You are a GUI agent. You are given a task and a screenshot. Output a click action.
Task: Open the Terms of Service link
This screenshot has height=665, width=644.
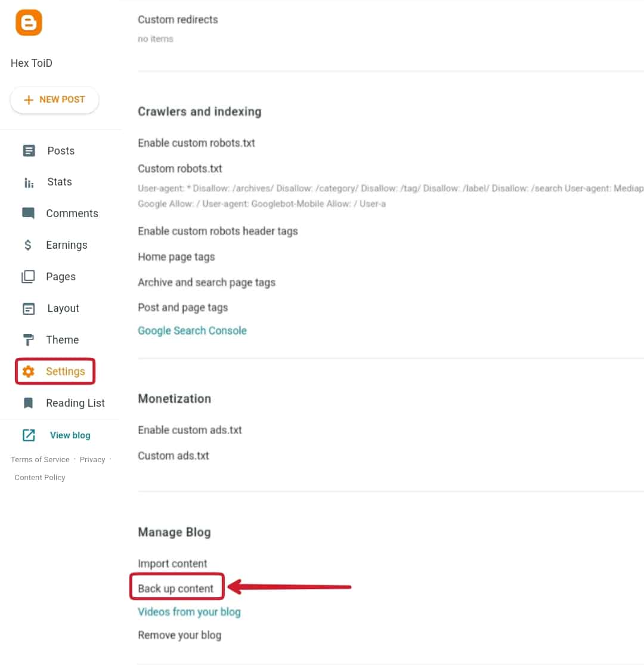tap(40, 459)
